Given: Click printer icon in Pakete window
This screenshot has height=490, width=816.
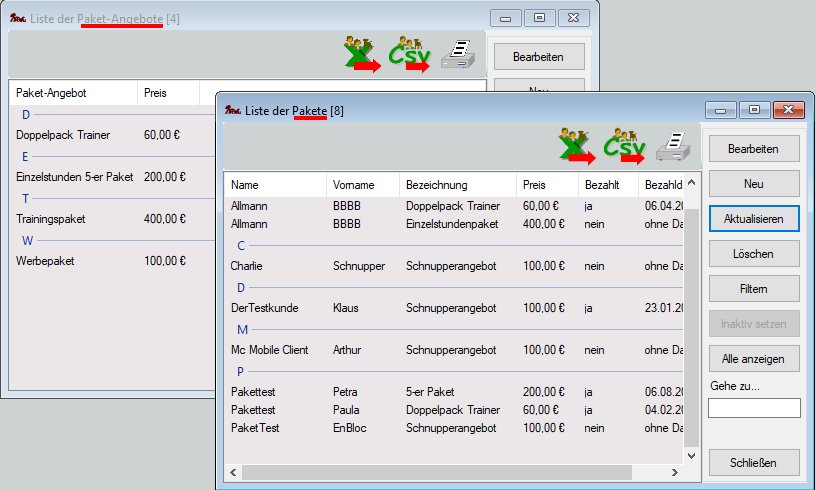Looking at the screenshot, I should [x=673, y=146].
